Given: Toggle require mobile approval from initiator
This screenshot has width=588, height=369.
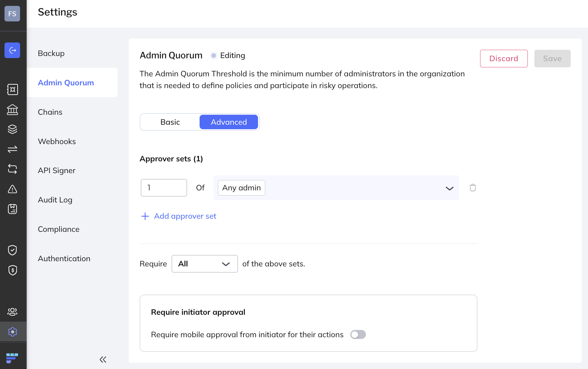Looking at the screenshot, I should point(358,334).
